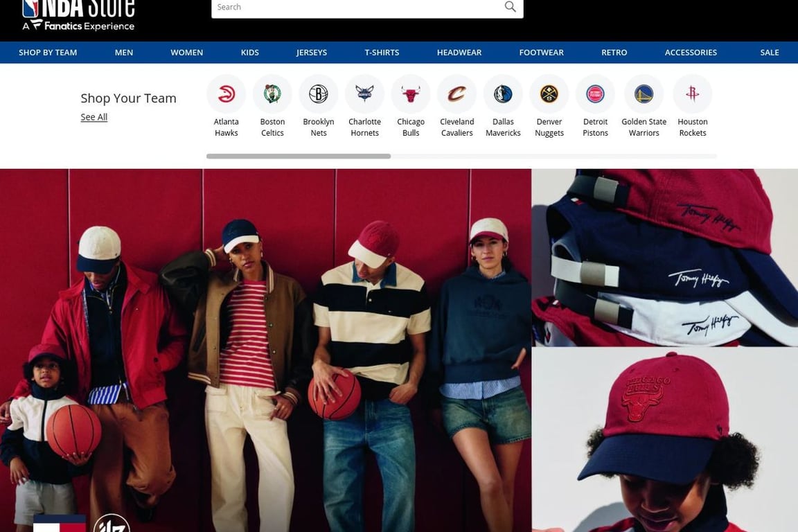Open the Shop By Team menu
The height and width of the screenshot is (532, 798).
(x=48, y=53)
